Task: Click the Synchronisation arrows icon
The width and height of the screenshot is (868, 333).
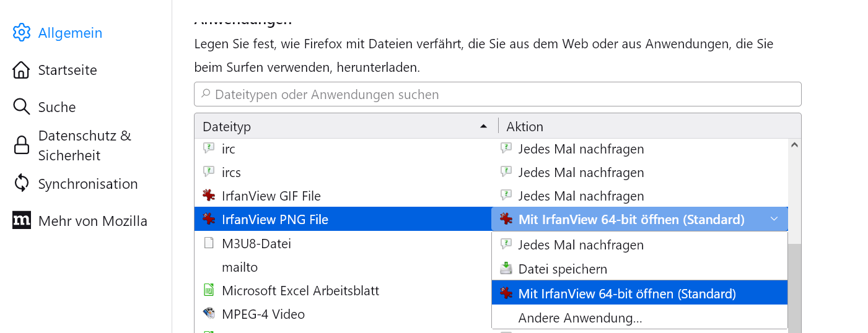Action: point(21,184)
